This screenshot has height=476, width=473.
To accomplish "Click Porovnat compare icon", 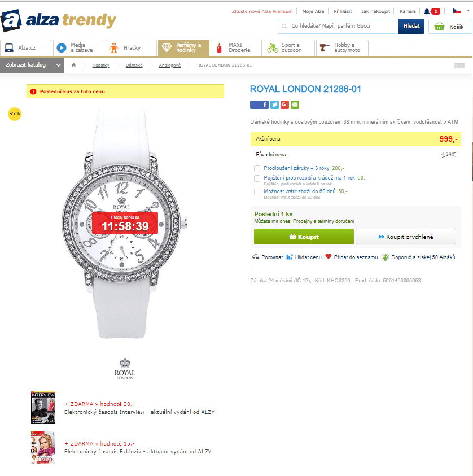I will coord(256,257).
